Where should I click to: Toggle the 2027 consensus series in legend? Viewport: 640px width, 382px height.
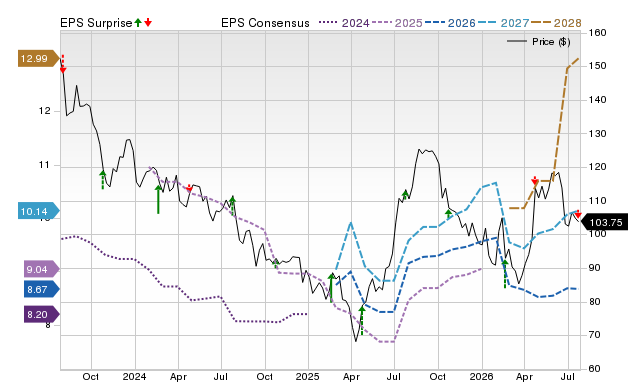(x=503, y=23)
